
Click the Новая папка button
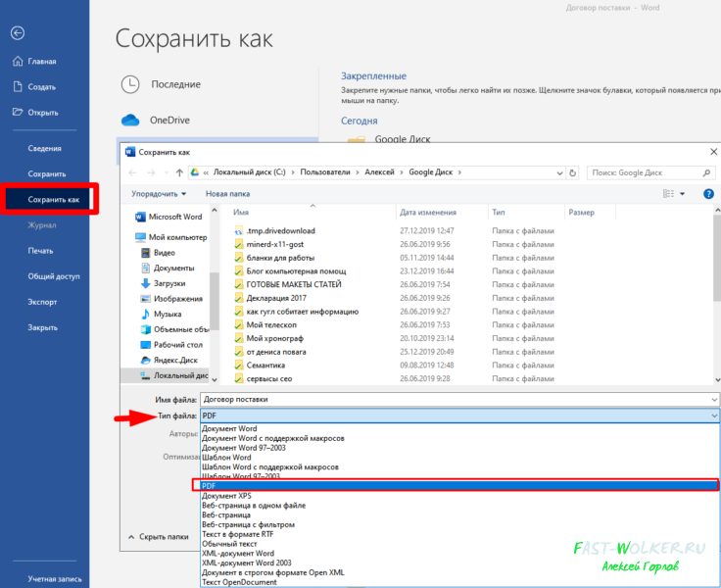(227, 194)
